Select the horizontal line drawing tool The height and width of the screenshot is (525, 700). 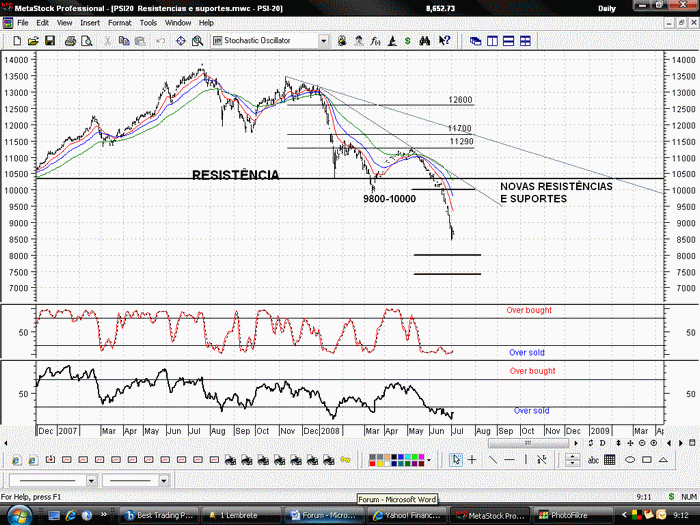(509, 459)
